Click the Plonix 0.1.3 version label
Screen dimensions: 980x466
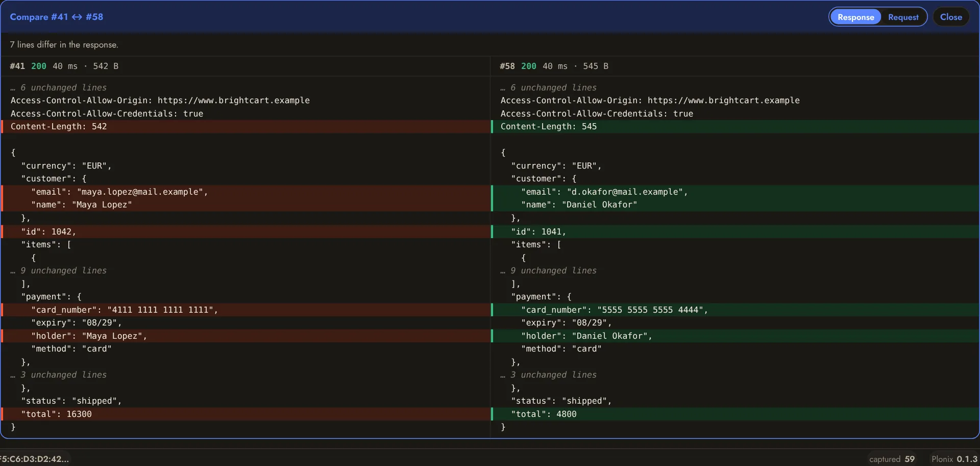(x=954, y=459)
